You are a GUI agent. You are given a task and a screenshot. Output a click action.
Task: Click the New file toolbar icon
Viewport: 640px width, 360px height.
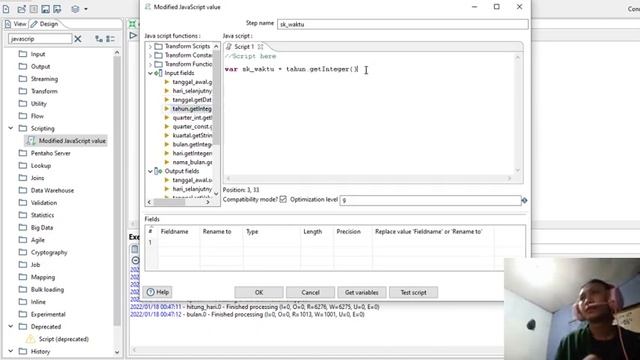tap(6, 9)
